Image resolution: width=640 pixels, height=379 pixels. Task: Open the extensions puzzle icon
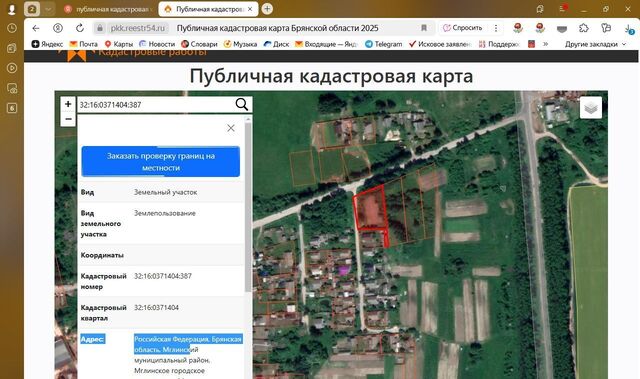(584, 28)
